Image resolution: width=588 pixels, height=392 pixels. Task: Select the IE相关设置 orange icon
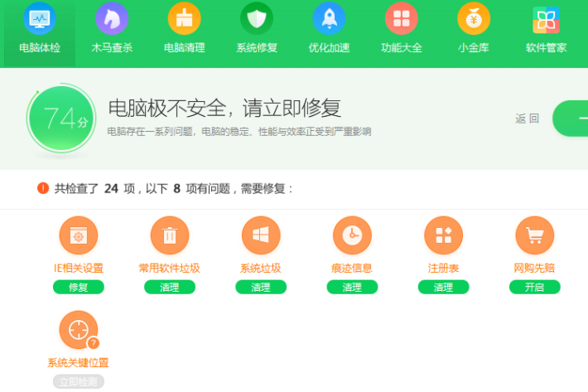pyautogui.click(x=79, y=235)
